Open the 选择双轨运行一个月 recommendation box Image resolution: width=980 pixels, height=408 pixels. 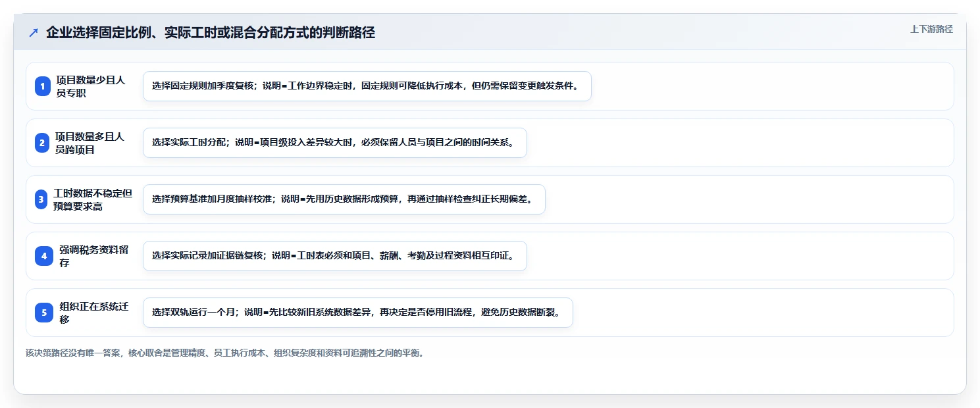pos(358,313)
